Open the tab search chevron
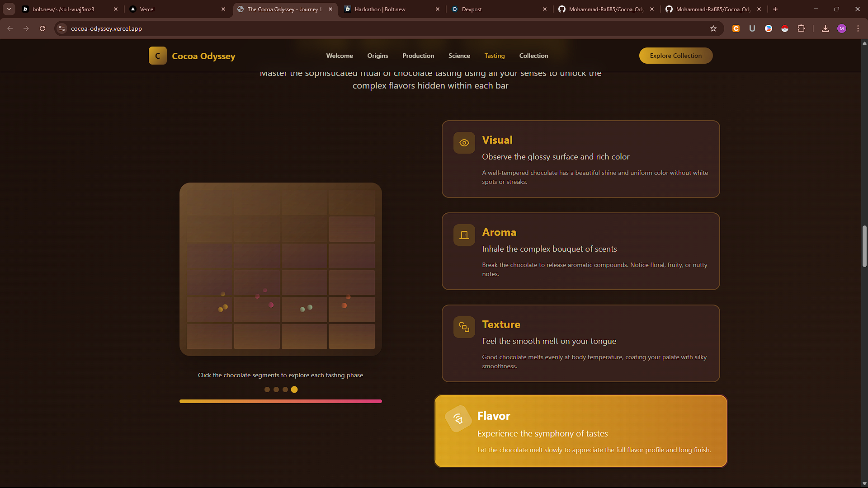 click(x=9, y=9)
